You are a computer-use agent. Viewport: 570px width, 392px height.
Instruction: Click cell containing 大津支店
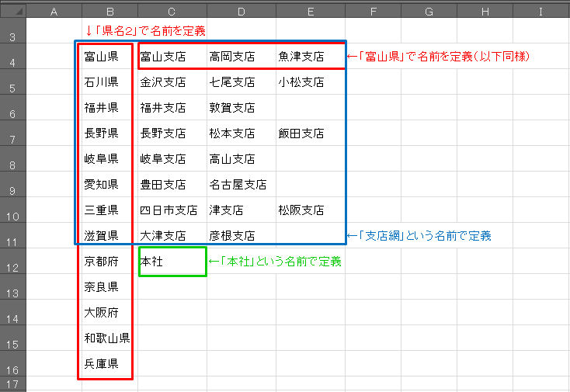tap(172, 235)
